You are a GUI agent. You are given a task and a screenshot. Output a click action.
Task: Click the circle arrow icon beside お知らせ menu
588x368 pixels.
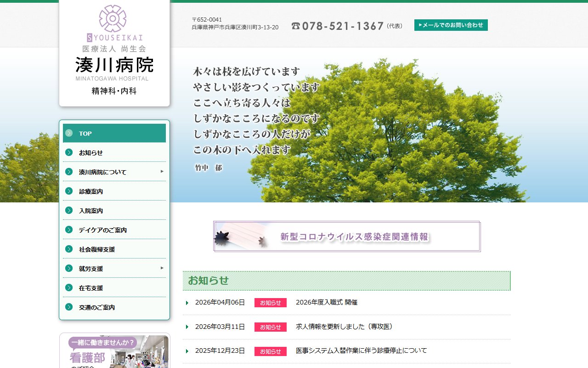69,152
